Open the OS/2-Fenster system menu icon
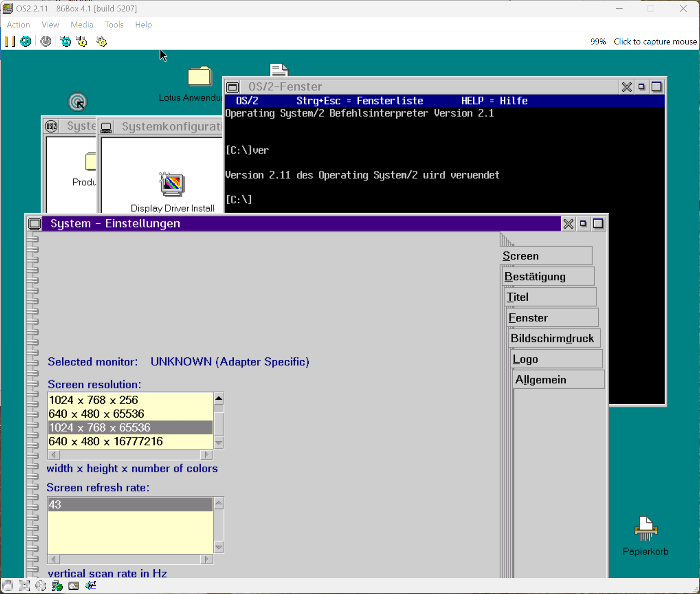This screenshot has width=700, height=594. [x=233, y=87]
